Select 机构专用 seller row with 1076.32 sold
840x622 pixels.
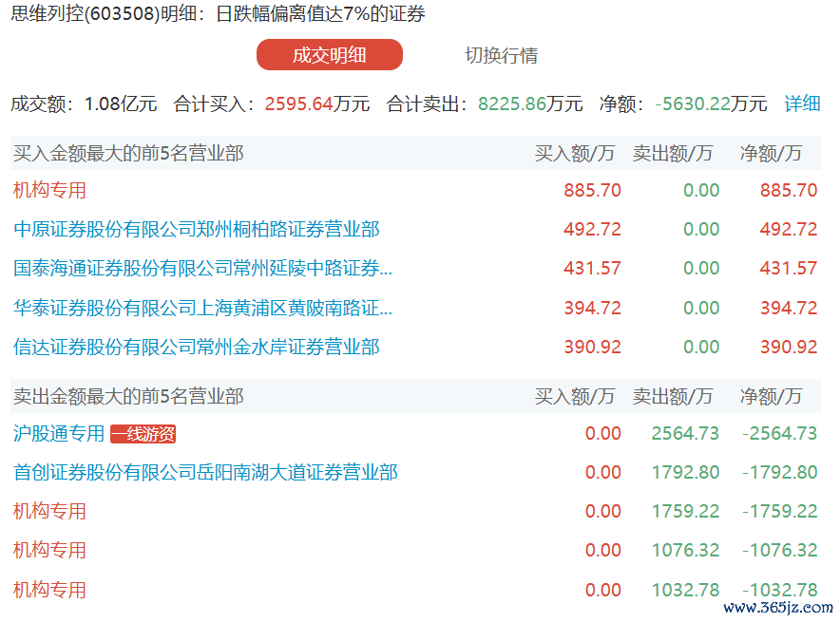coord(49,550)
